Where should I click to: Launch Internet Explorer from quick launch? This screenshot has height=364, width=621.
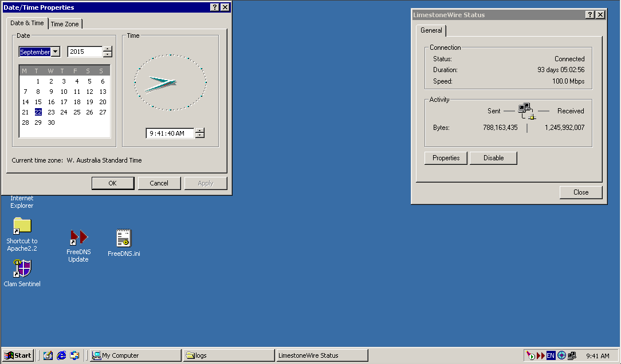click(x=61, y=355)
